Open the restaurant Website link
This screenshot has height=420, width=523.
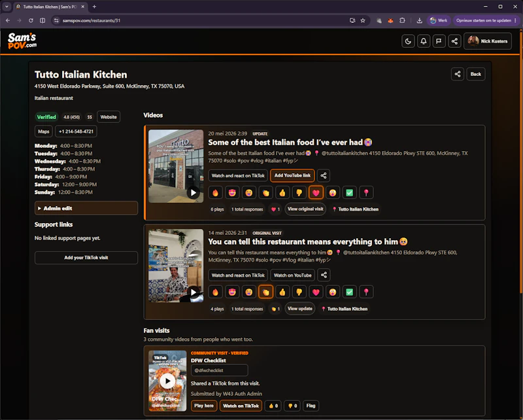point(109,117)
